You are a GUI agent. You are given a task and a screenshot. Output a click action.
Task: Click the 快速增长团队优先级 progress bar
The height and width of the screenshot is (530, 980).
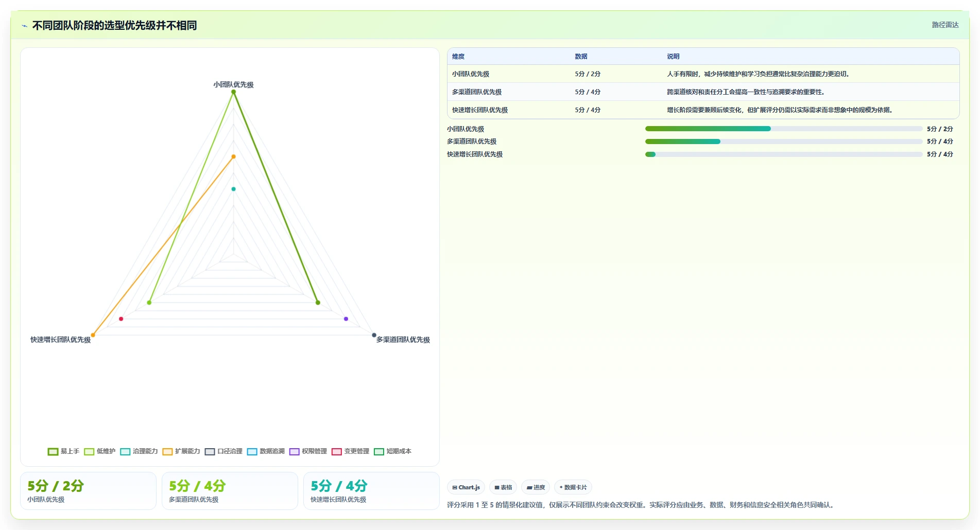783,154
